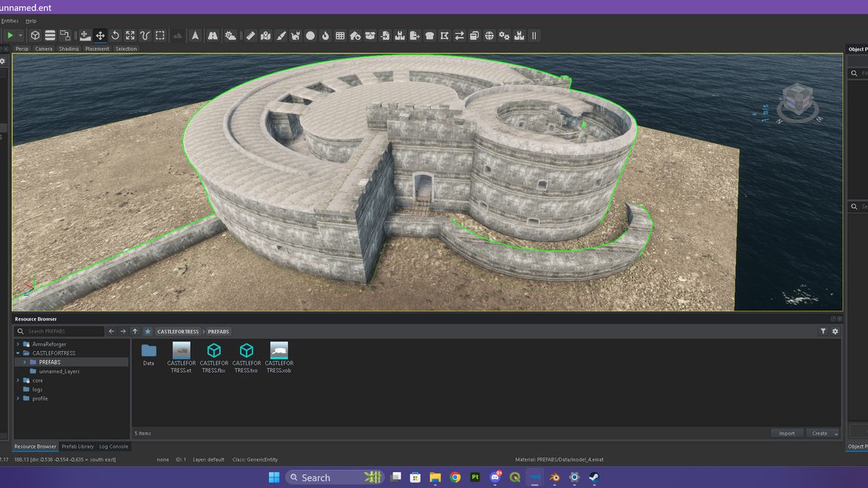
Task: Open the Help menu
Action: click(31, 21)
